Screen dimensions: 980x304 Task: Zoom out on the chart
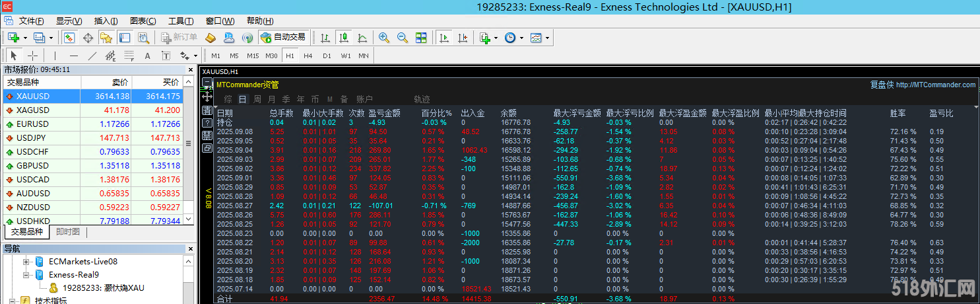[403, 38]
